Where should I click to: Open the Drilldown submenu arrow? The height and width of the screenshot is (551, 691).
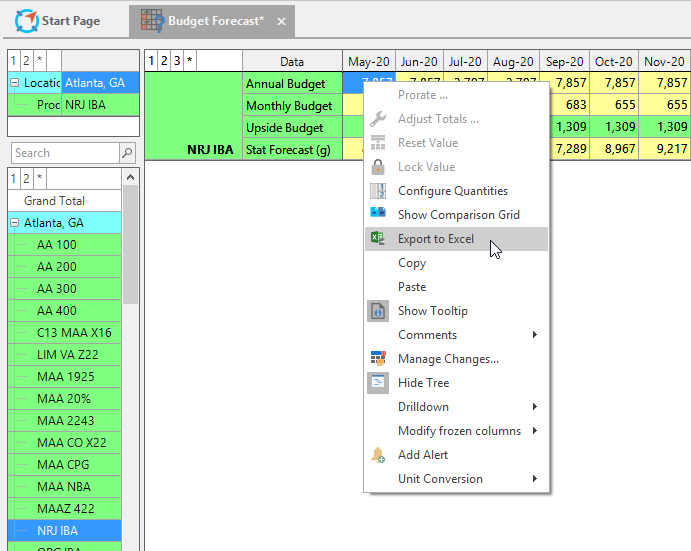[x=535, y=406]
